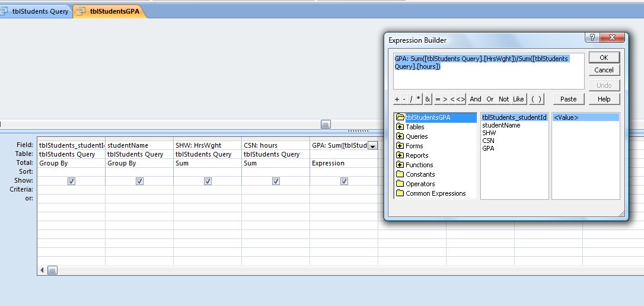Insert the multiplication asterisk operator
Image resolution: width=644 pixels, height=306 pixels.
pos(418,99)
